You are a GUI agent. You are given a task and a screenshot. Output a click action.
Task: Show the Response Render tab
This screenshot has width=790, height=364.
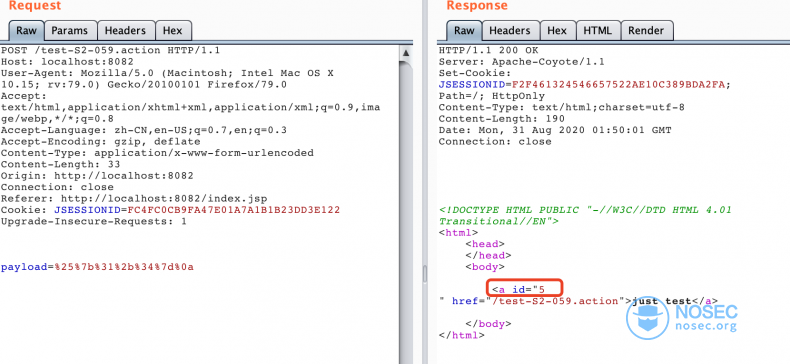[x=646, y=31]
